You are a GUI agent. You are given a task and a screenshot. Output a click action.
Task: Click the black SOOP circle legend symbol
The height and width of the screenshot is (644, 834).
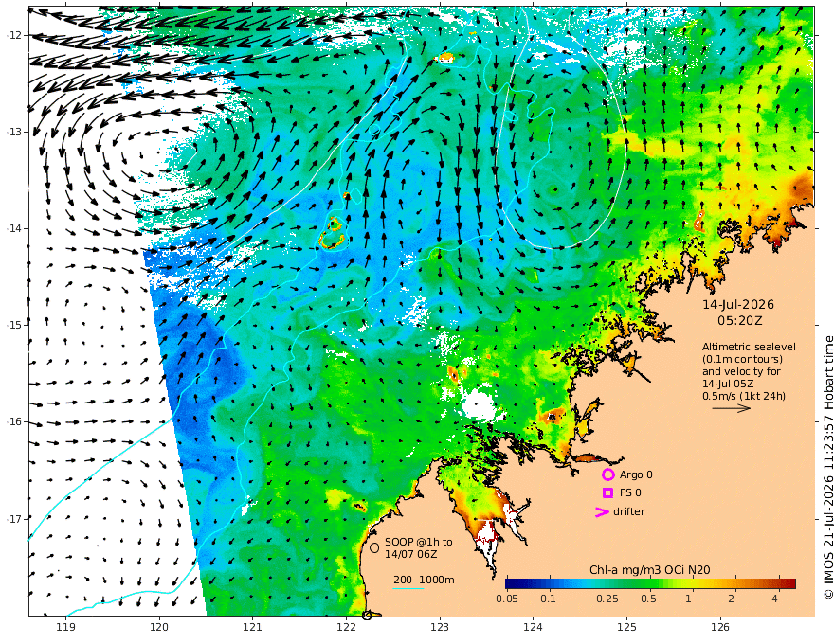374,547
